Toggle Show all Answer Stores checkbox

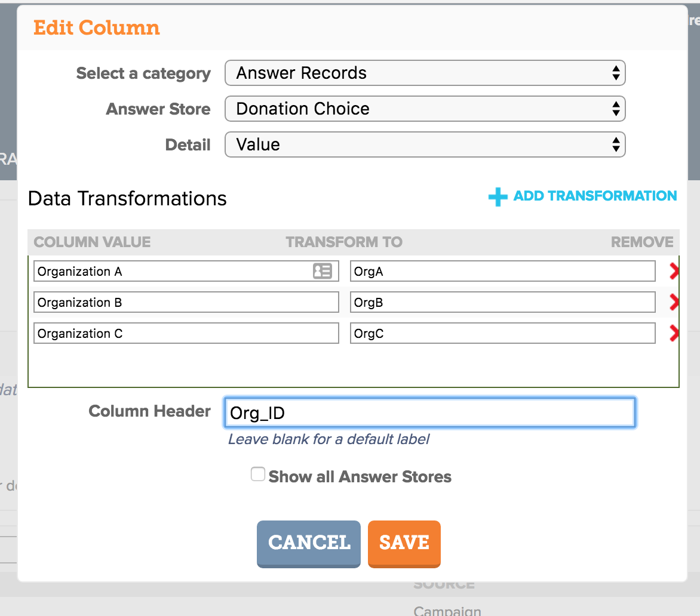coord(258,474)
